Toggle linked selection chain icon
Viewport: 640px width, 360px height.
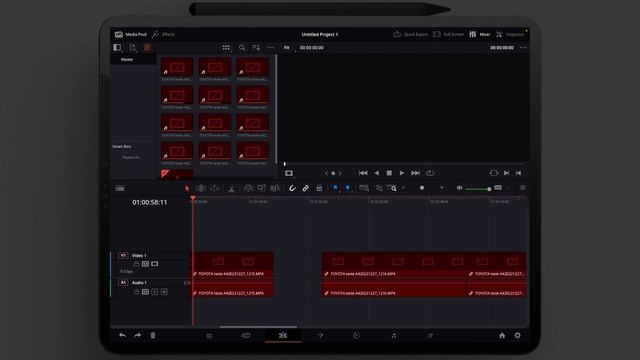pyautogui.click(x=306, y=188)
